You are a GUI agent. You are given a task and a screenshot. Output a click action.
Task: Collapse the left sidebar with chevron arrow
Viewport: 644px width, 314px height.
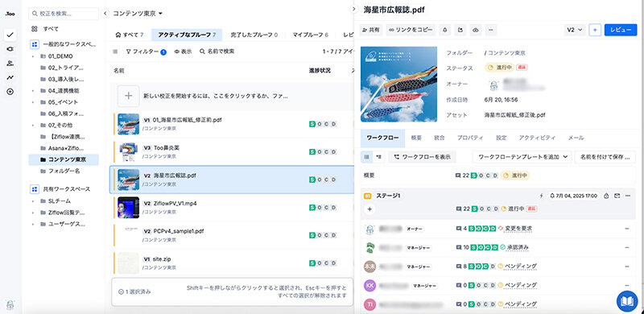[105, 14]
